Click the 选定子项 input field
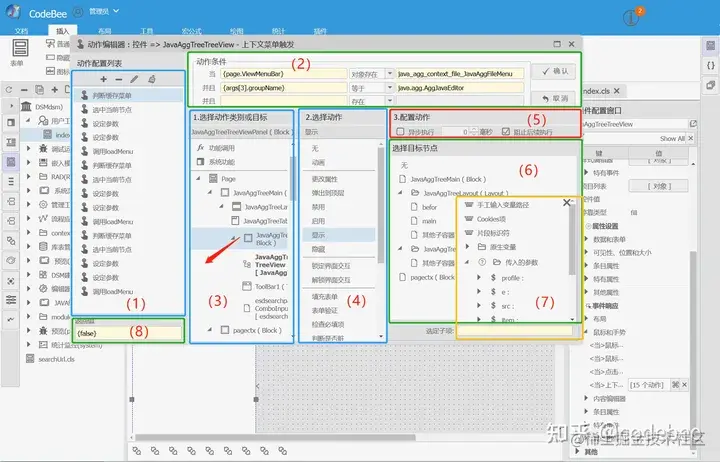 click(515, 331)
